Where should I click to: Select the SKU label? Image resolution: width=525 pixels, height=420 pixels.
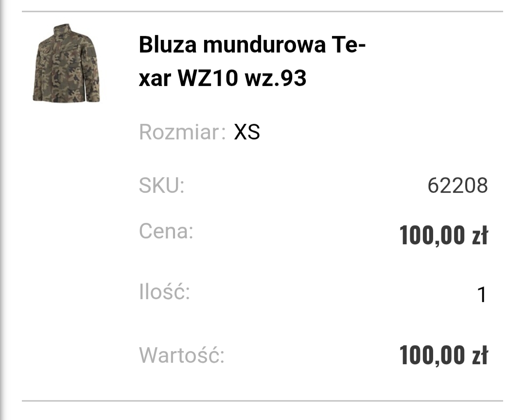click(x=162, y=185)
